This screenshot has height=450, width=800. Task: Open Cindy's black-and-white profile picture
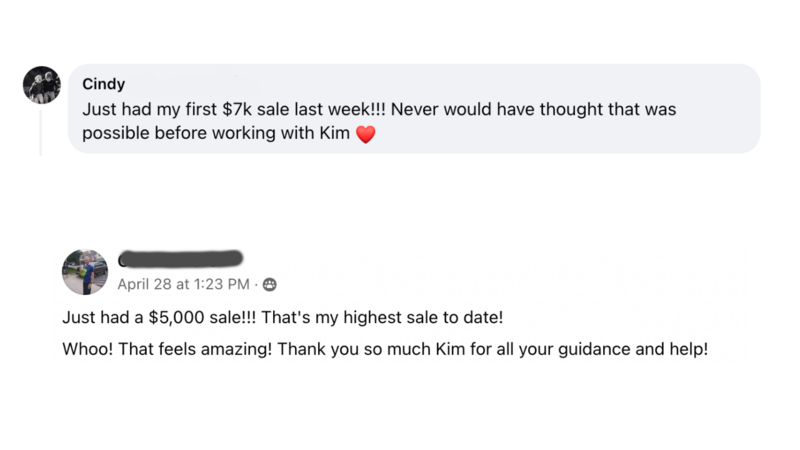[x=42, y=85]
